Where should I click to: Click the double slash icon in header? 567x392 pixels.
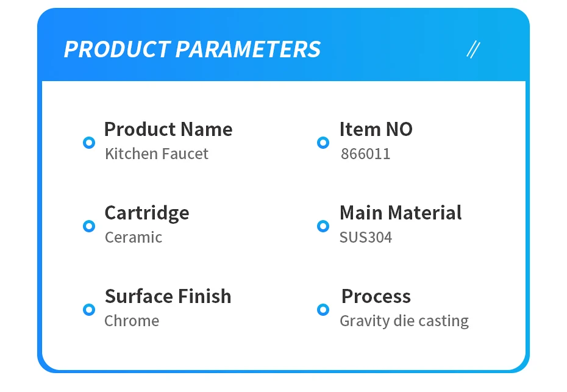(x=472, y=49)
